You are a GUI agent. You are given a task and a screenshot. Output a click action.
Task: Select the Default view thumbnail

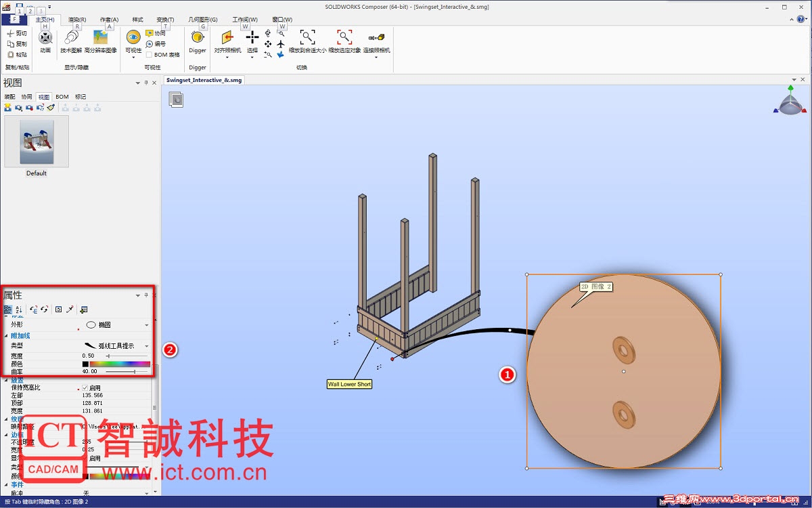point(37,142)
